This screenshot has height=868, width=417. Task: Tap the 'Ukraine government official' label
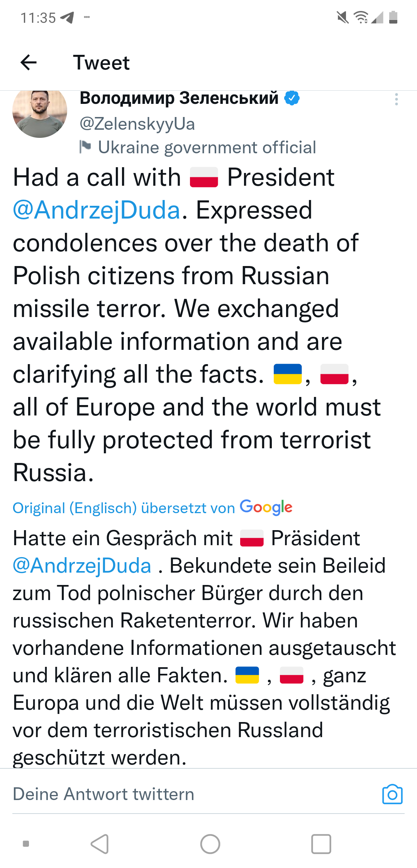coord(207,147)
